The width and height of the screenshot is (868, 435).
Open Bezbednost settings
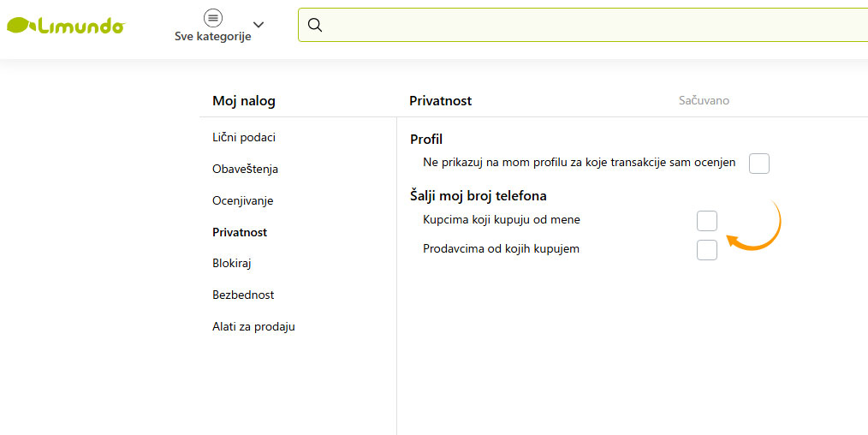point(243,295)
